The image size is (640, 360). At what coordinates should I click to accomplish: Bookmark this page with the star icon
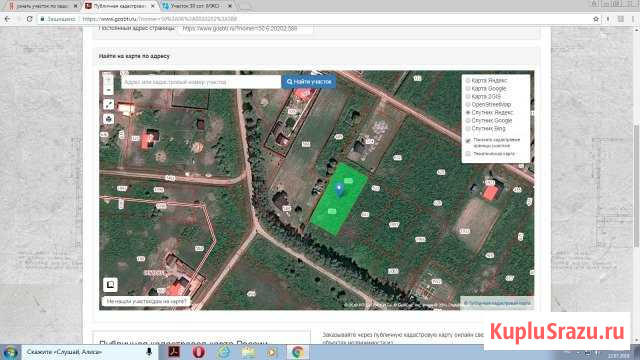(x=596, y=19)
